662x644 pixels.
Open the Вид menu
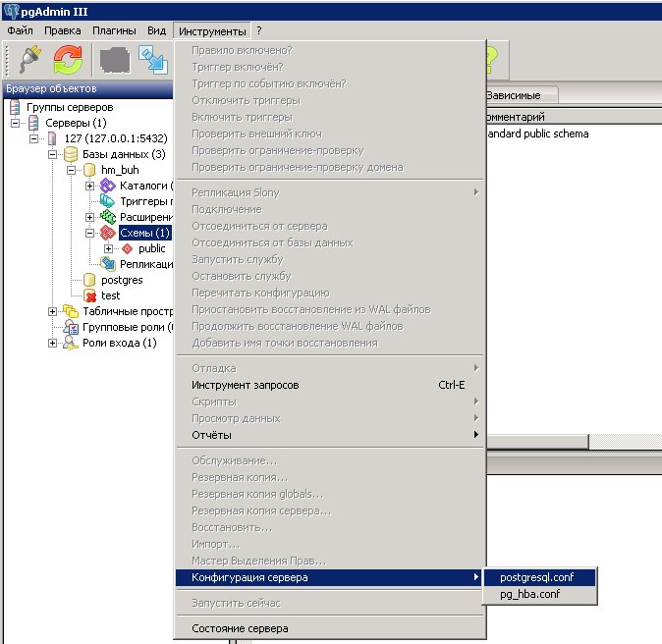pos(156,30)
